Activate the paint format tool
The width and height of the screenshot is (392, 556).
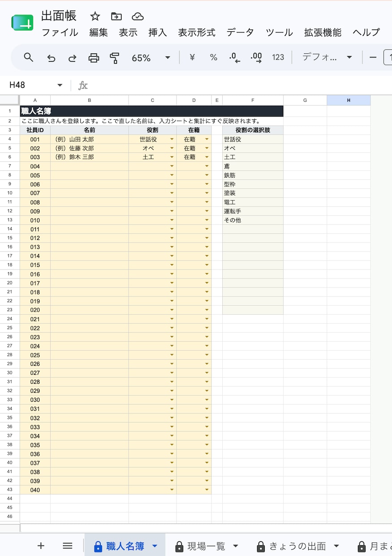point(115,57)
